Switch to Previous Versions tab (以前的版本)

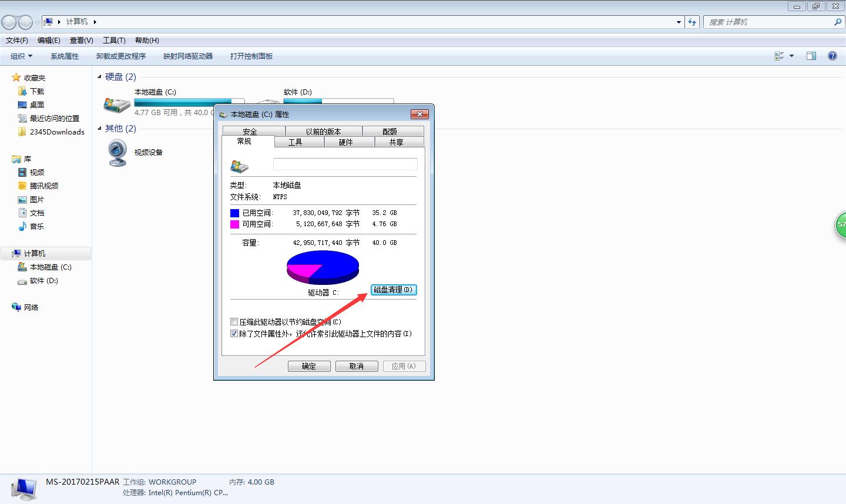324,131
